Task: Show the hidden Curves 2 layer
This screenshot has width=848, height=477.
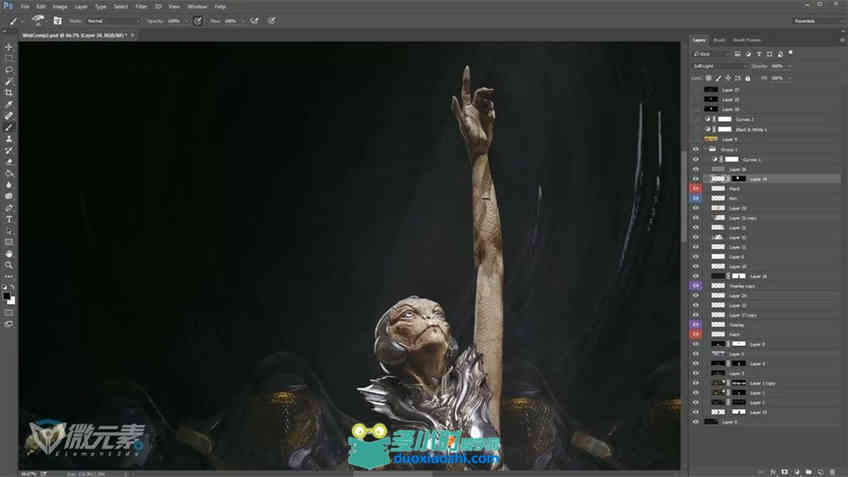Action: 695,119
